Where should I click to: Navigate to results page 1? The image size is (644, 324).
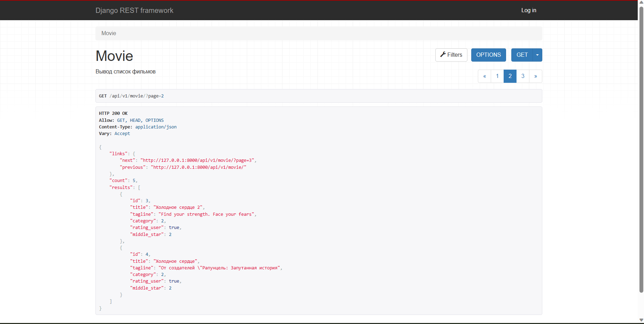[x=497, y=76]
